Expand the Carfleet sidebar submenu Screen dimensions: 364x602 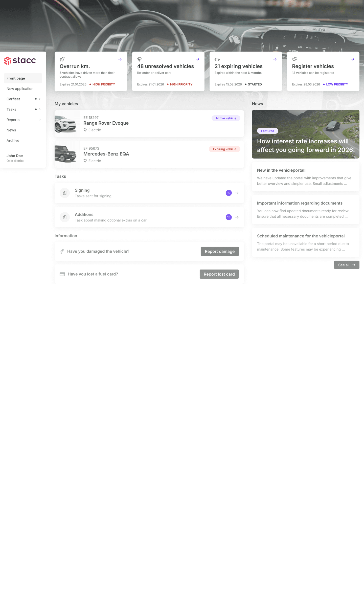click(x=40, y=99)
